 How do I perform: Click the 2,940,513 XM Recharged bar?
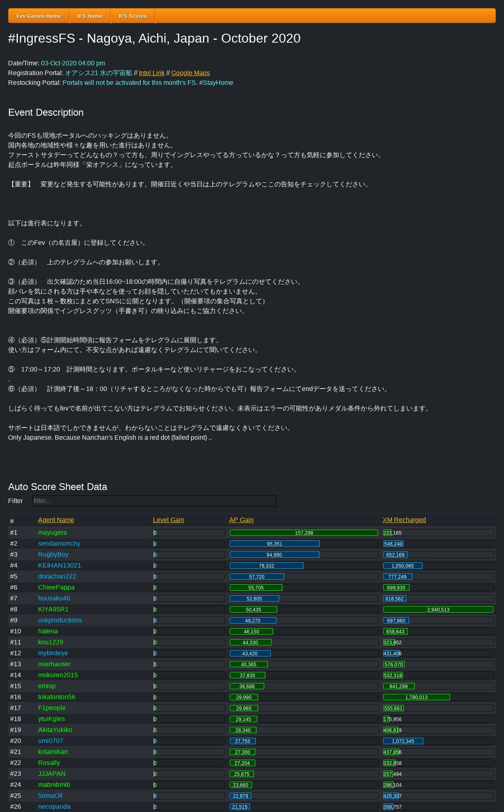[438, 609]
